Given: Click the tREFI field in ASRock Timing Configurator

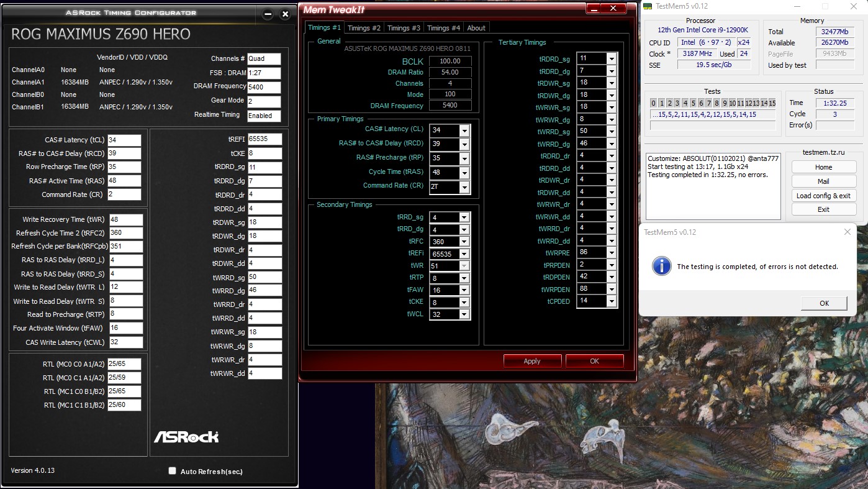Looking at the screenshot, I should point(264,139).
